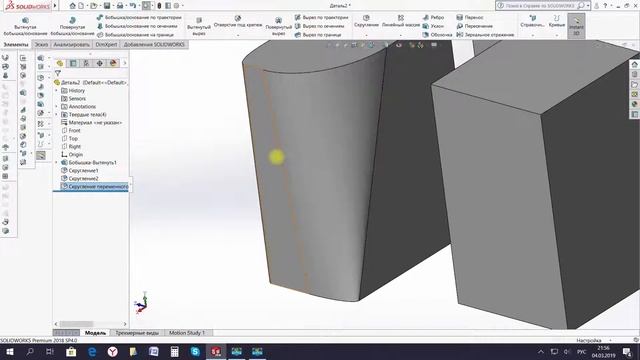Click the Home icon in quick toolbar
Viewport: 640px width, 360px height.
[x=72, y=6]
